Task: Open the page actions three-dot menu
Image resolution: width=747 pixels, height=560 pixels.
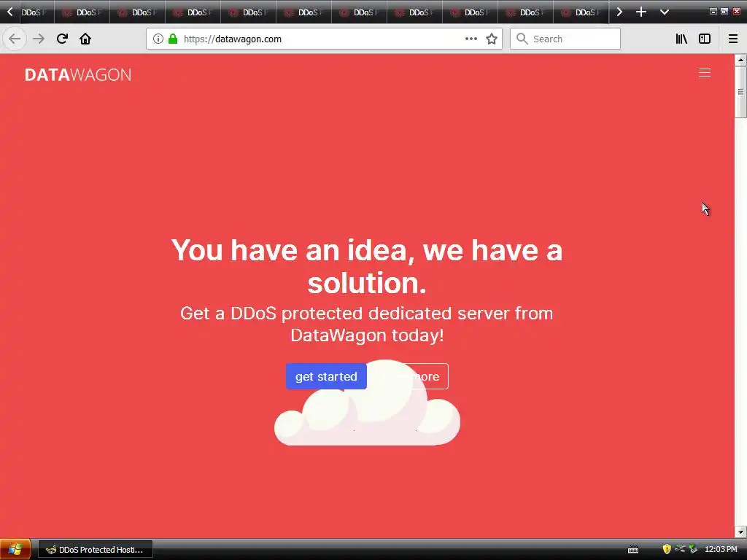Action: [x=471, y=39]
